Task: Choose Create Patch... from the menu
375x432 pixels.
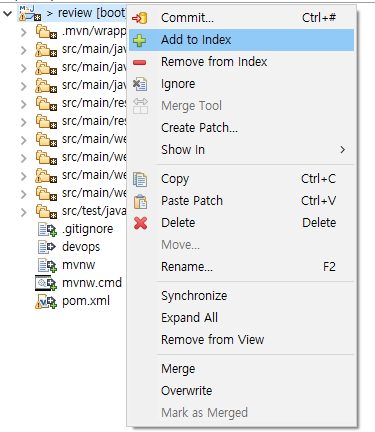Action: [x=199, y=128]
